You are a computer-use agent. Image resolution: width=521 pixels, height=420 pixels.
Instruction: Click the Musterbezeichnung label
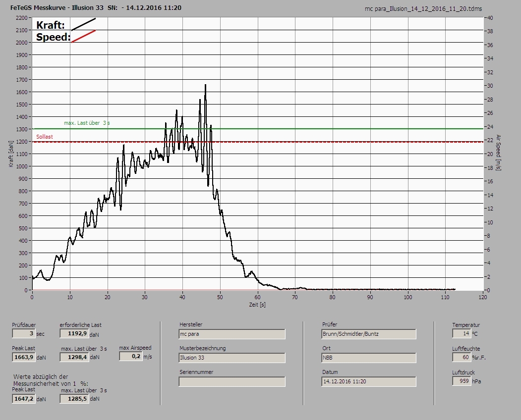202,348
